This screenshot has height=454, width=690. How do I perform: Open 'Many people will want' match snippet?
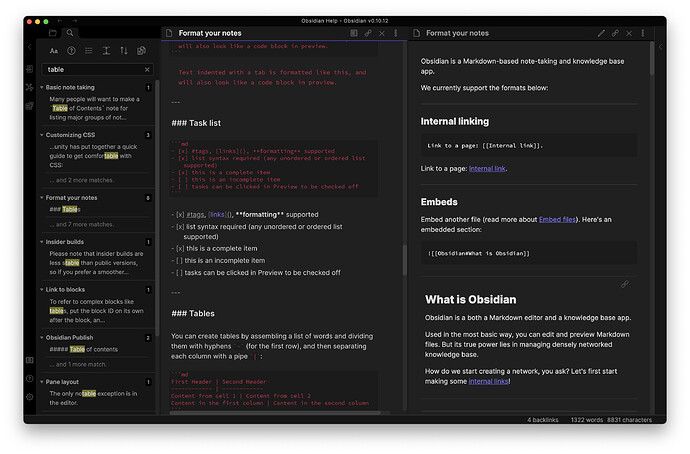pyautogui.click(x=95, y=108)
